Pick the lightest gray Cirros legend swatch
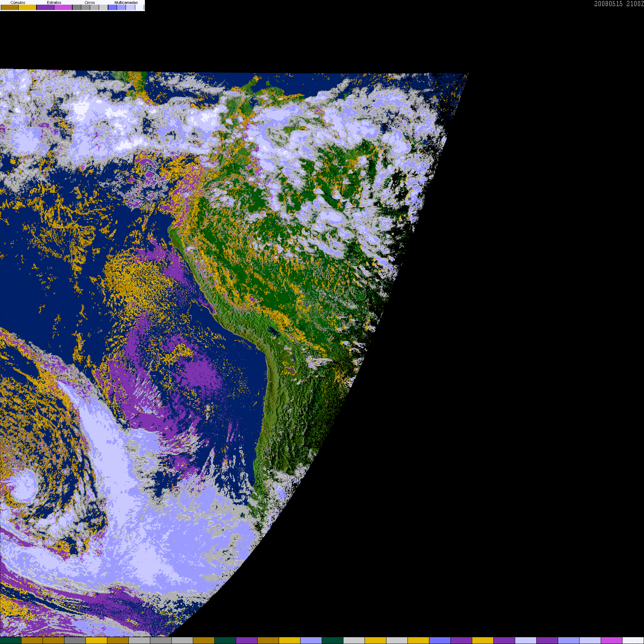Screen dimensions: 644x644 (x=103, y=7)
